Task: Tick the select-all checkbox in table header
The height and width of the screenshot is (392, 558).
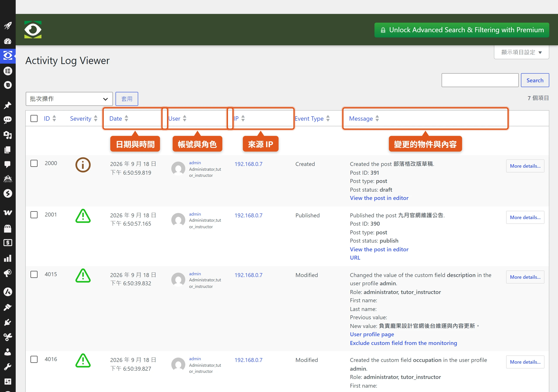Action: click(34, 118)
